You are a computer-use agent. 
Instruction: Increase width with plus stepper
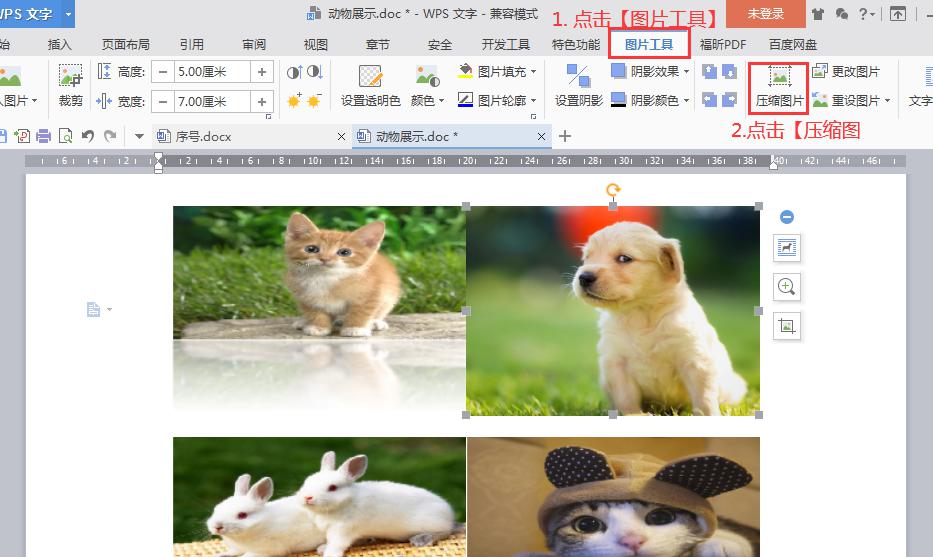262,102
